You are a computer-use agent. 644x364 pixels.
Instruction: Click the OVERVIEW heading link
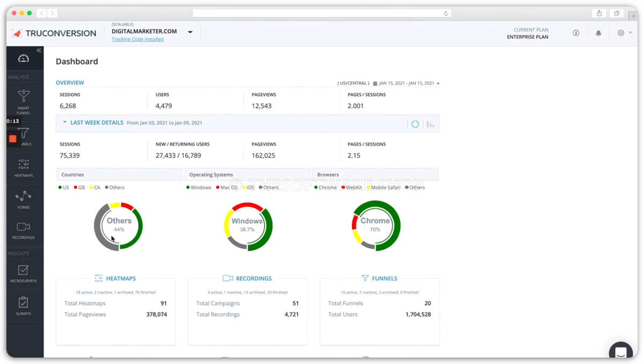(70, 83)
